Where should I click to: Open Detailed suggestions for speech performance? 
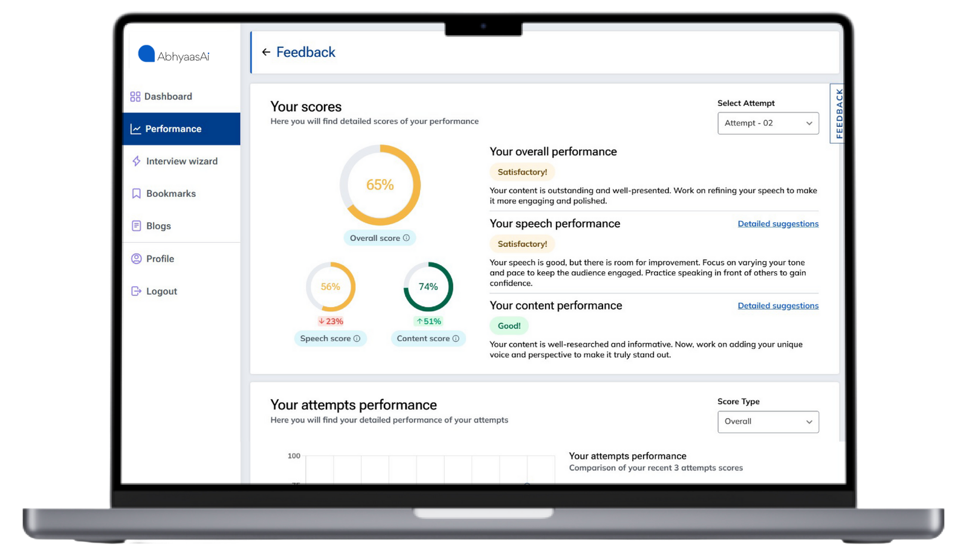[778, 224]
